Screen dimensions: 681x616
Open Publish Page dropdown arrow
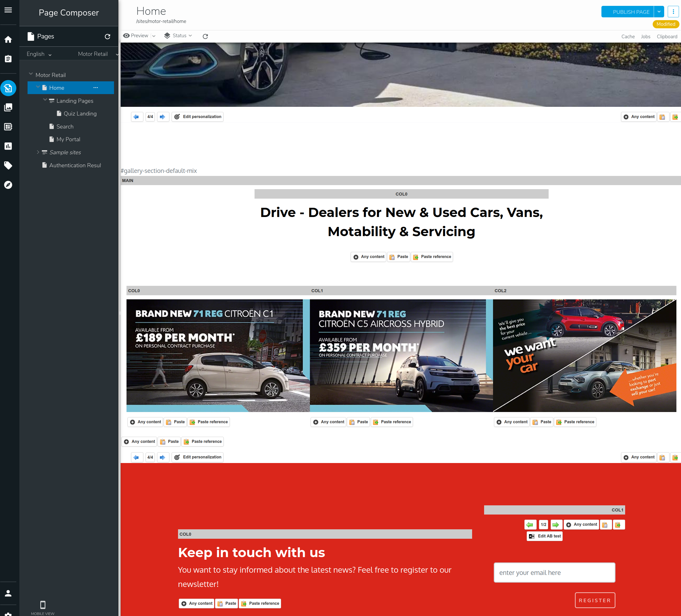659,12
